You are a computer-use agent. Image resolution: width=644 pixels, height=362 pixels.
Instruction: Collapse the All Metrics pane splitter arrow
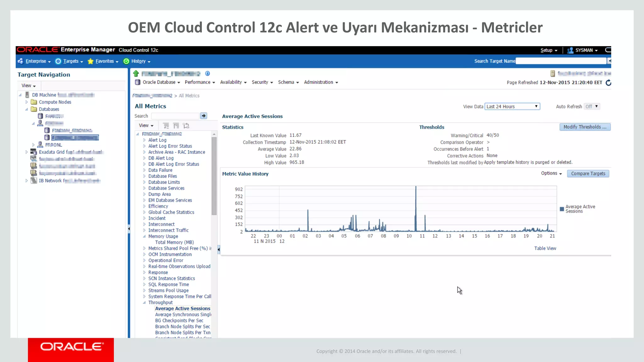[x=219, y=250]
